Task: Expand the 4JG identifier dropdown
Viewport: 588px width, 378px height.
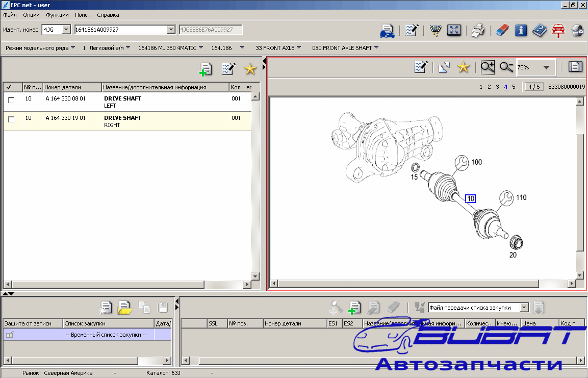Action: [66, 30]
